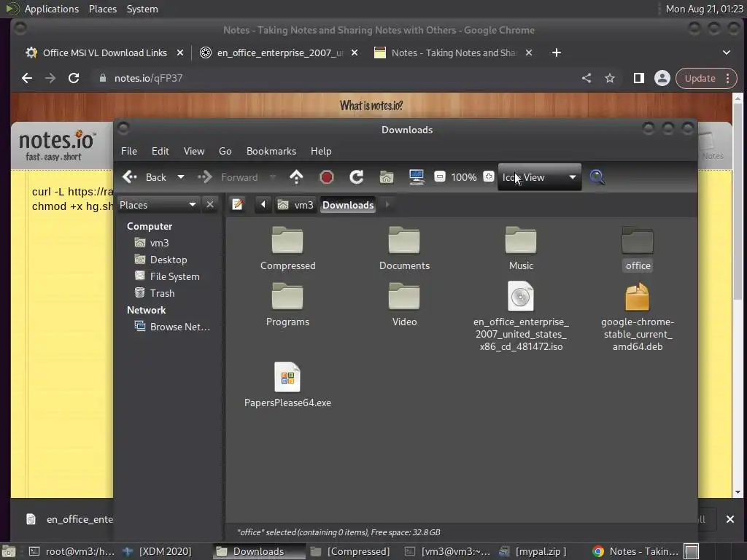Open the Home folder toolbar icon
This screenshot has height=560, width=747.
387,177
